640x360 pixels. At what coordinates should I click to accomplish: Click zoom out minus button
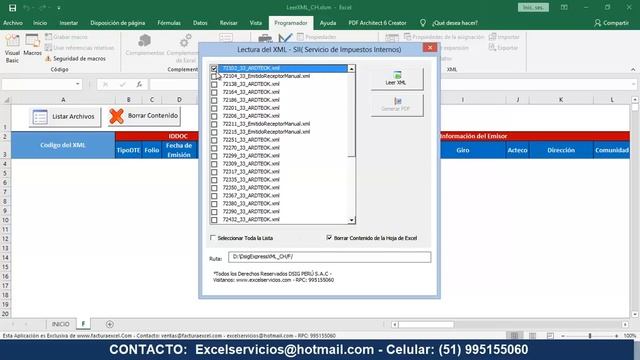(563, 336)
